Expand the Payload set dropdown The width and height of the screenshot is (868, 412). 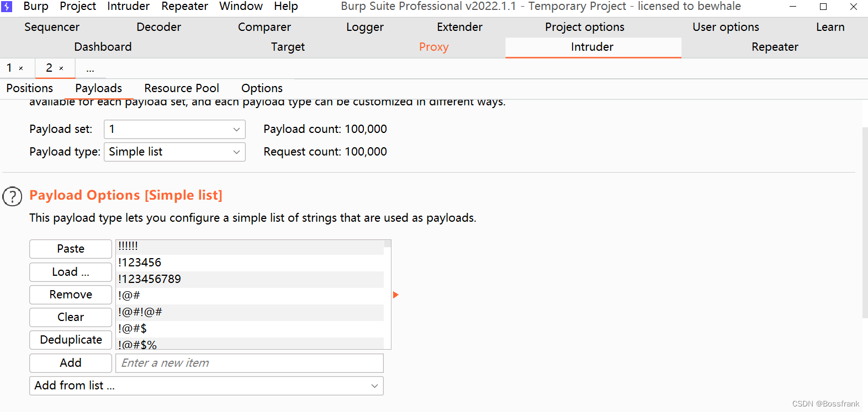(x=174, y=130)
